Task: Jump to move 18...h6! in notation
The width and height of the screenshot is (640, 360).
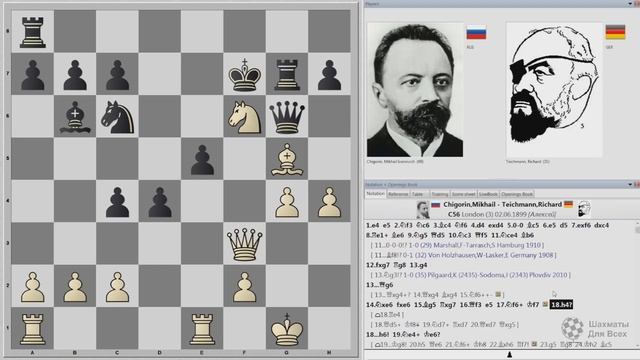Action: (x=378, y=335)
